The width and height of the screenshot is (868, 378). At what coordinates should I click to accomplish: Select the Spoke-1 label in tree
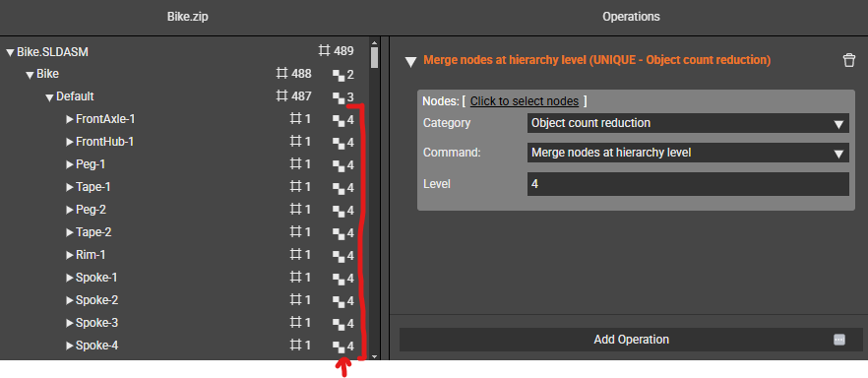click(x=96, y=278)
